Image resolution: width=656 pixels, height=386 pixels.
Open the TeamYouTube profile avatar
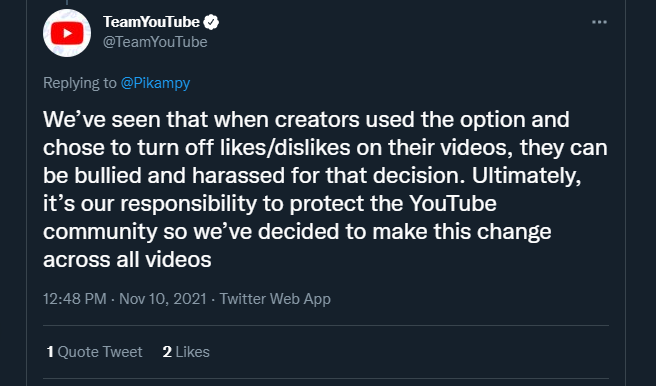pyautogui.click(x=67, y=33)
